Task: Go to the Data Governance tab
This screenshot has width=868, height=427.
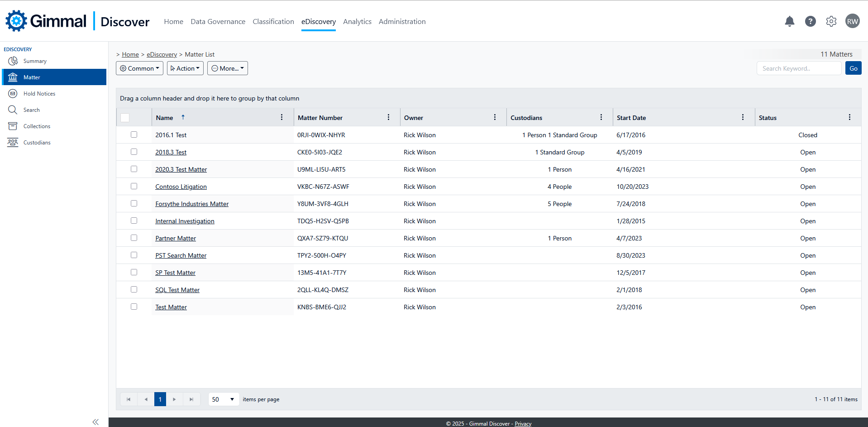Action: click(218, 22)
